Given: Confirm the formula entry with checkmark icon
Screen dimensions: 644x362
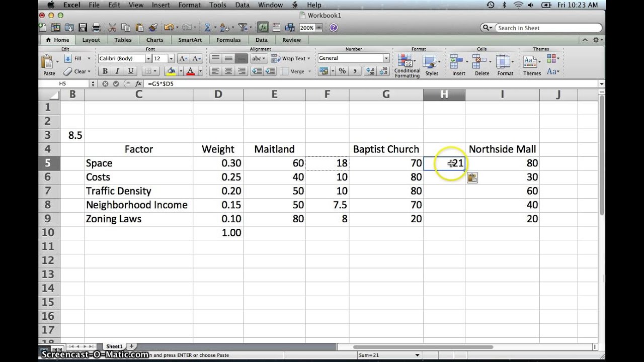Looking at the screenshot, I should [x=116, y=83].
